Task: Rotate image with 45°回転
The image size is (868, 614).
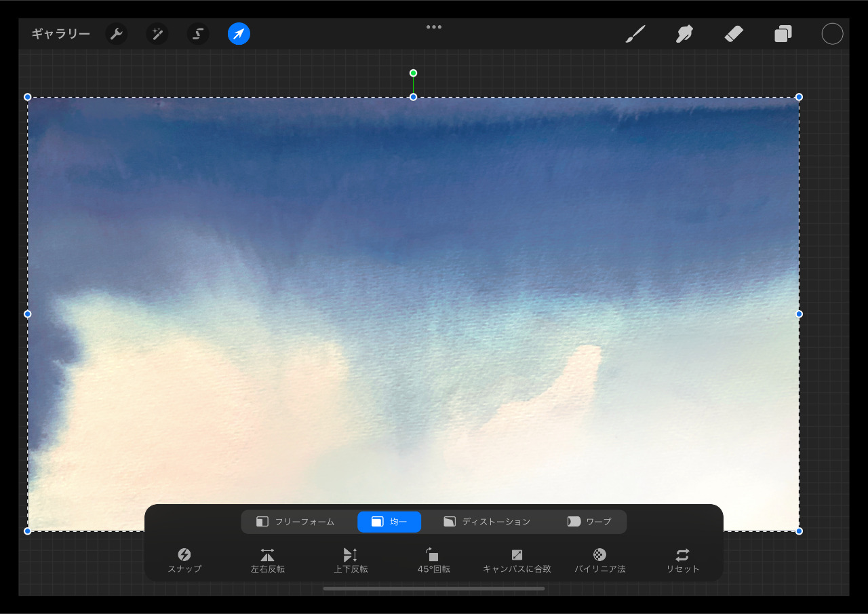Action: tap(433, 561)
